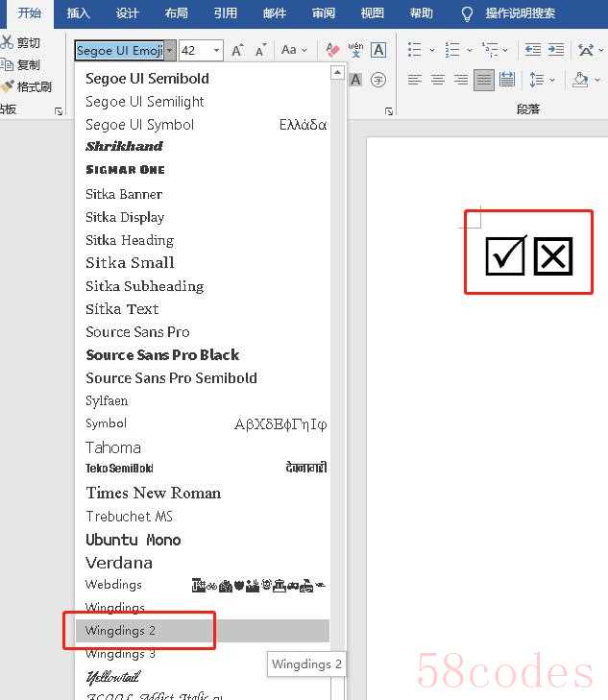Click the font name box showing Segoe UI Emoji
Screen dimensions: 608x700
tap(120, 51)
